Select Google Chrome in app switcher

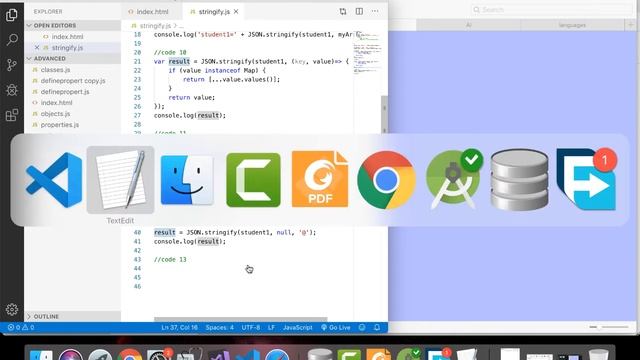(x=386, y=180)
